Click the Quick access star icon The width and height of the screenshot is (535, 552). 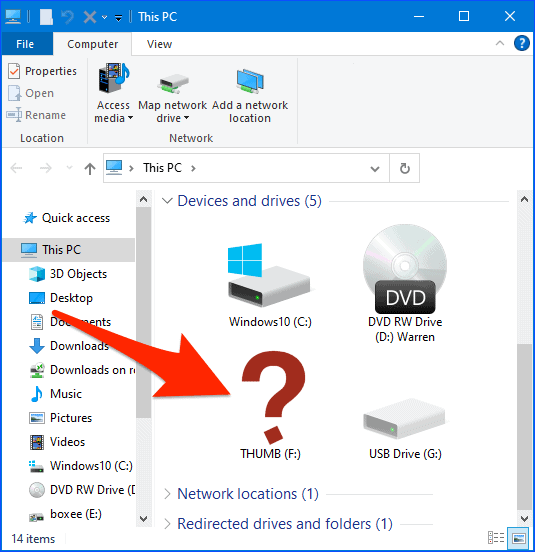[30, 218]
